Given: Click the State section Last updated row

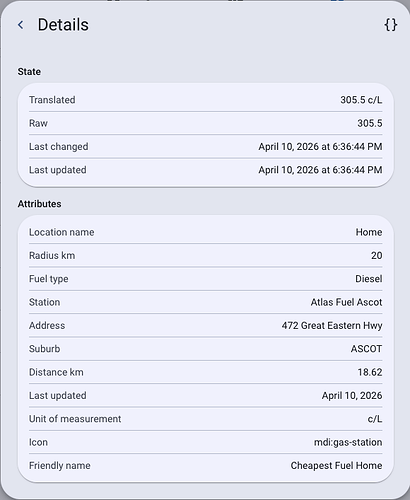Looking at the screenshot, I should tap(205, 170).
